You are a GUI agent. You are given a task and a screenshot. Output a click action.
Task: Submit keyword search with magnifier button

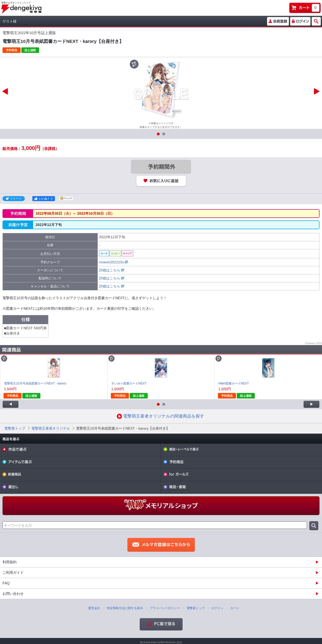coord(314,525)
